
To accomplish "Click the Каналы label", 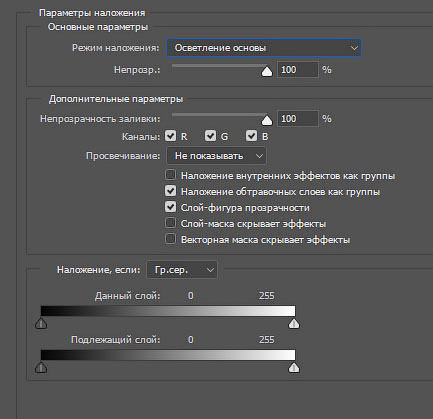I will pyautogui.click(x=141, y=137).
